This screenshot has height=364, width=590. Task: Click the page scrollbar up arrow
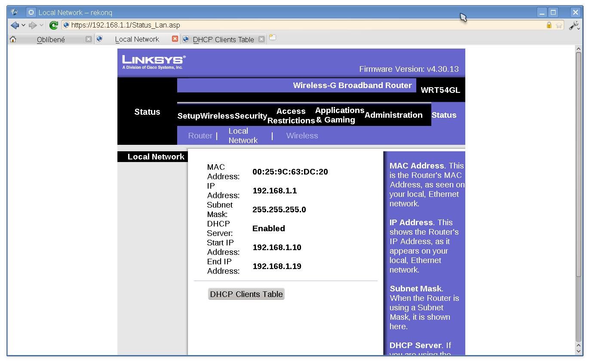point(578,49)
